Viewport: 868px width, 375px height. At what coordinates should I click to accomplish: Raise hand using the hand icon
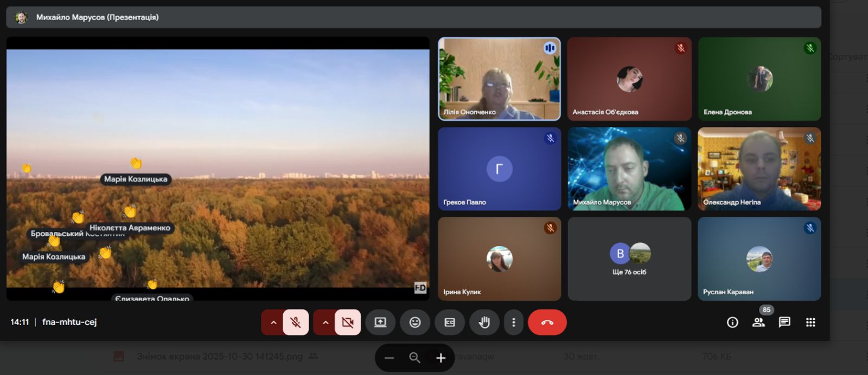pos(484,322)
